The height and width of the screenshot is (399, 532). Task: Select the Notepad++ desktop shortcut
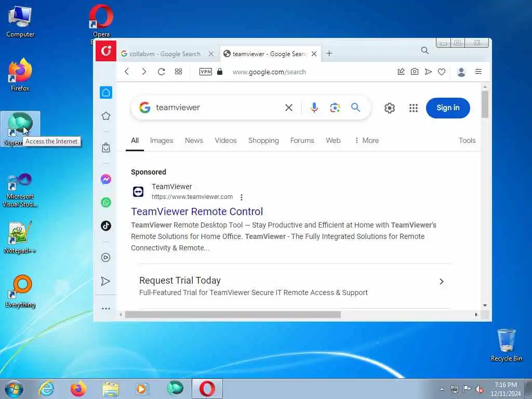pos(20,237)
